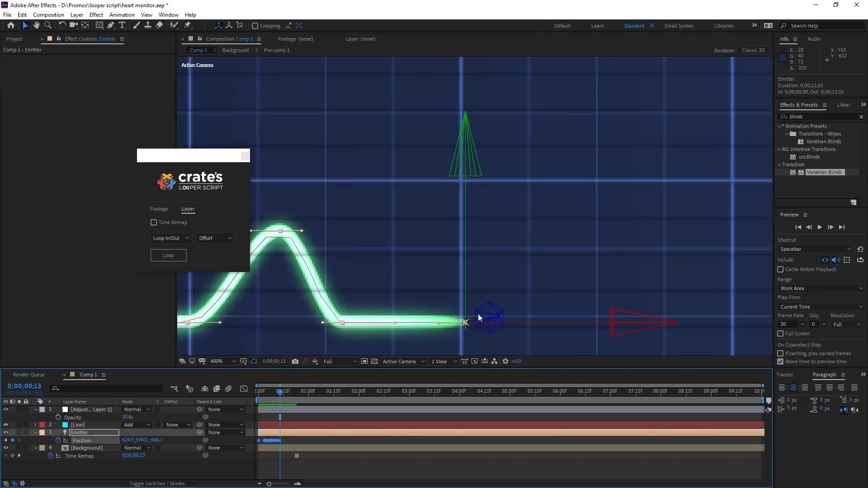Image resolution: width=868 pixels, height=488 pixels.
Task: Select the Unified Camera tool
Action: [74, 26]
